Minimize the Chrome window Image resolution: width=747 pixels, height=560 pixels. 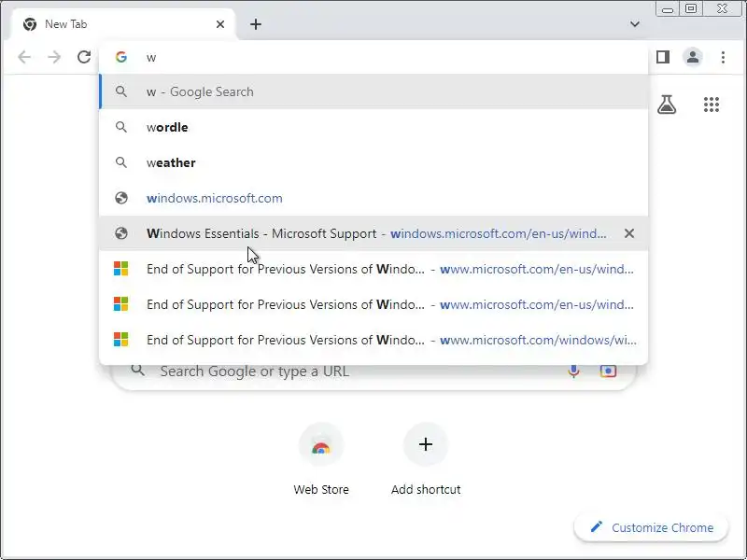[x=668, y=9]
